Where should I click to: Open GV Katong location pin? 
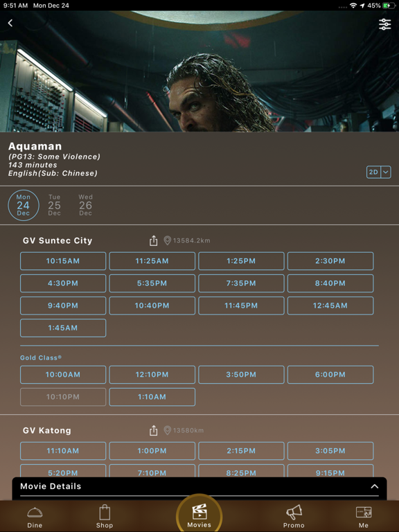pyautogui.click(x=167, y=430)
